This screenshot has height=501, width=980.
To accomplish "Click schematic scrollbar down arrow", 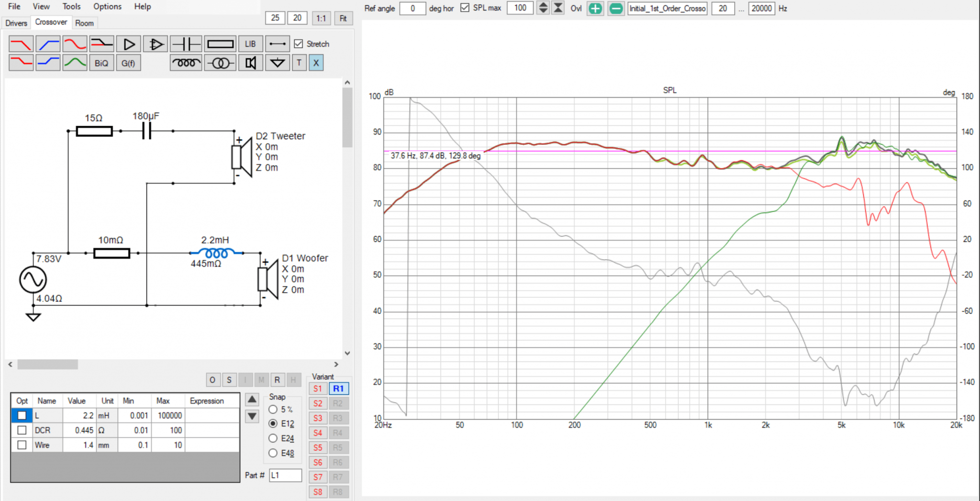I will pos(347,353).
